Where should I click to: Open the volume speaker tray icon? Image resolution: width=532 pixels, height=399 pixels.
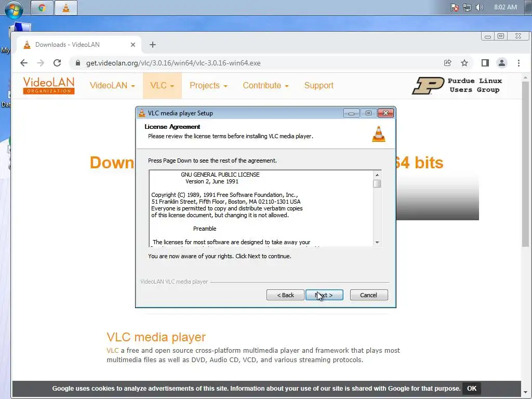(x=479, y=7)
